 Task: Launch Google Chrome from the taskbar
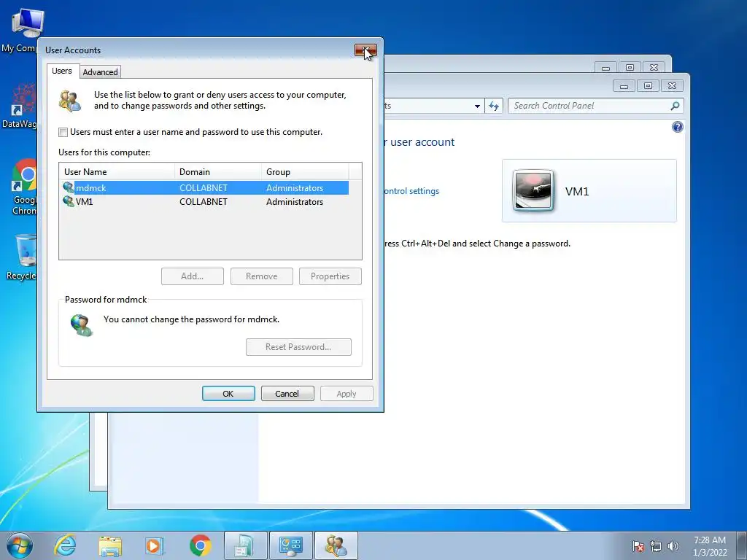point(200,545)
